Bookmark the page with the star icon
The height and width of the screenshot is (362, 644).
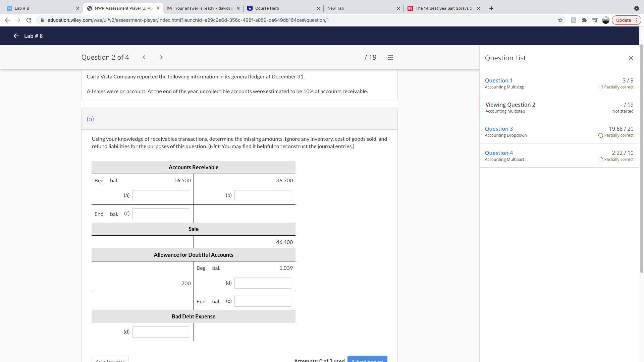click(x=560, y=20)
